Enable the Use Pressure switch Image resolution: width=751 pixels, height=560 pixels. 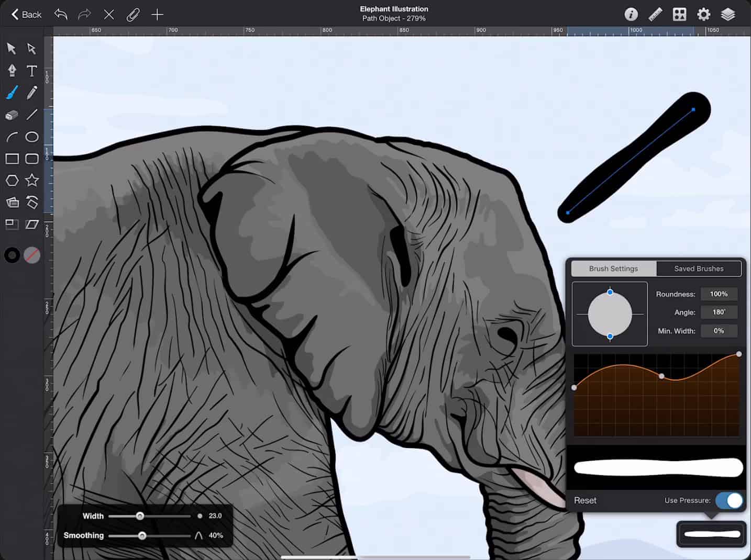coord(729,500)
